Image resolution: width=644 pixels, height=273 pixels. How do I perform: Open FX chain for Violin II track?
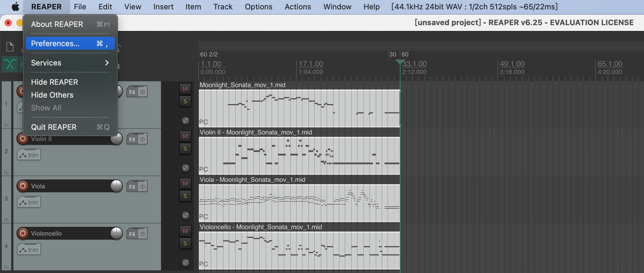tap(132, 139)
